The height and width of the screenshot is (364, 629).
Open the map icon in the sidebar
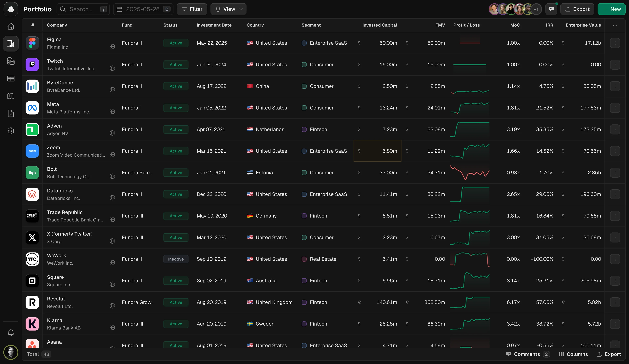[x=10, y=96]
